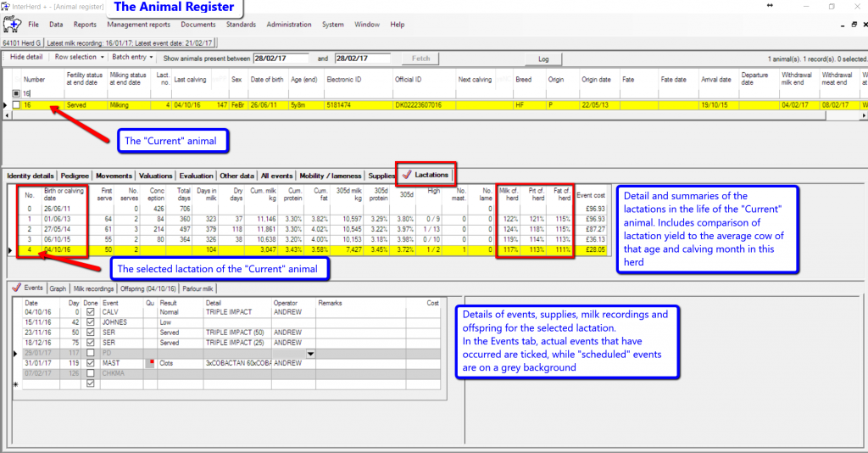Switch to Movements tab
Viewport: 868px width, 453px height.
[114, 176]
